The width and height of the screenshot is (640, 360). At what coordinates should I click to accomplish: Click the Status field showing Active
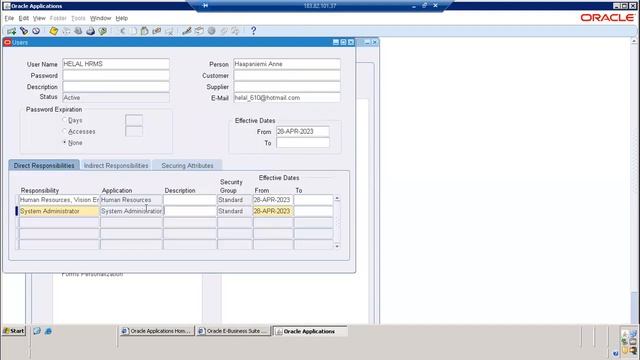coord(116,98)
